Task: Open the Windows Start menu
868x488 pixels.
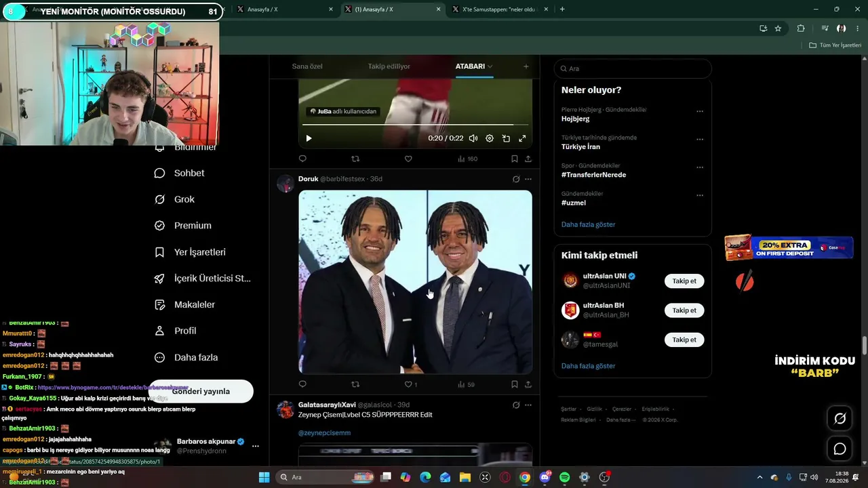Action: 264,477
